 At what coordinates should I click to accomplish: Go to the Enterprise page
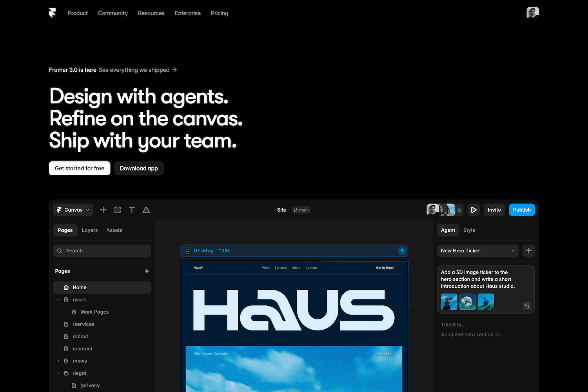pos(188,13)
